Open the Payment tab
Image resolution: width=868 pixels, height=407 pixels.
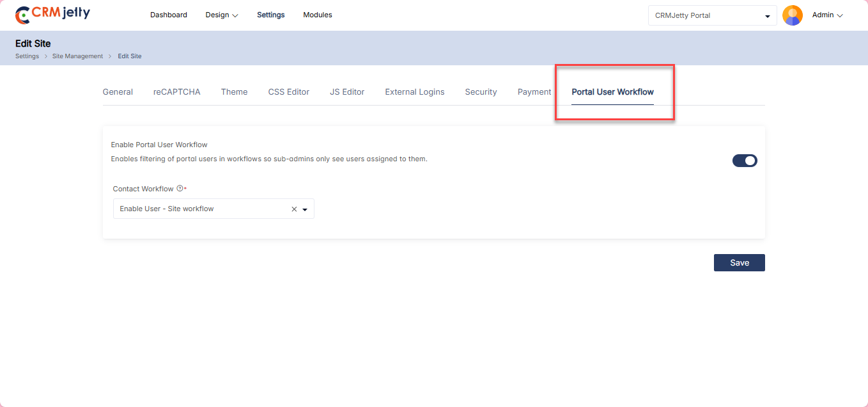(x=534, y=92)
